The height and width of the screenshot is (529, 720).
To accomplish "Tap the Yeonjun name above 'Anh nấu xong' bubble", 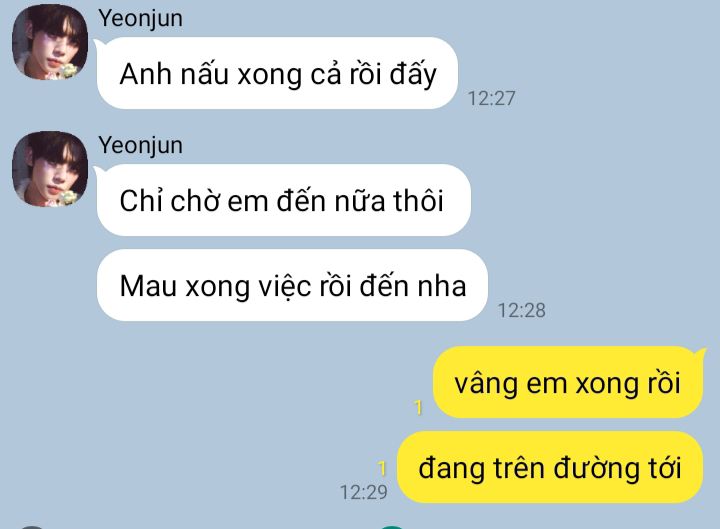I will click(141, 19).
